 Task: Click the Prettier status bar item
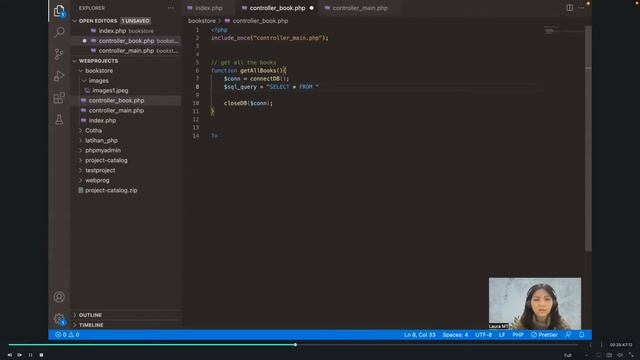[544, 335]
